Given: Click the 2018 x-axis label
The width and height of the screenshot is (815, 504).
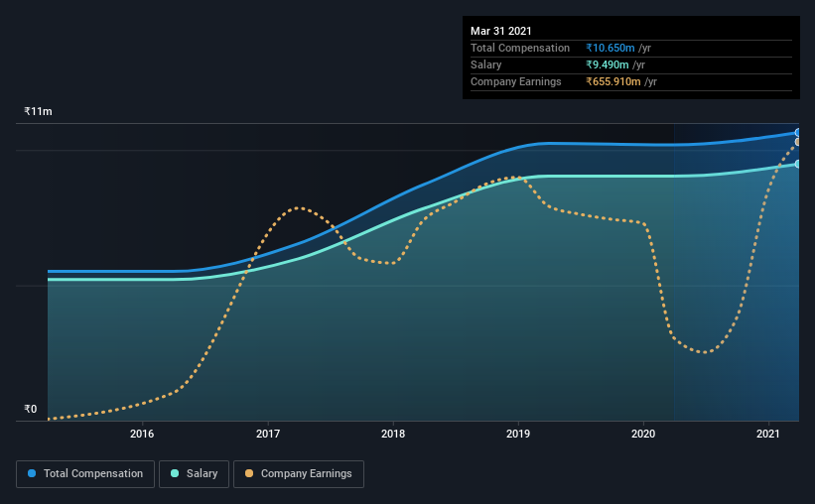Looking at the screenshot, I should pyautogui.click(x=393, y=434).
